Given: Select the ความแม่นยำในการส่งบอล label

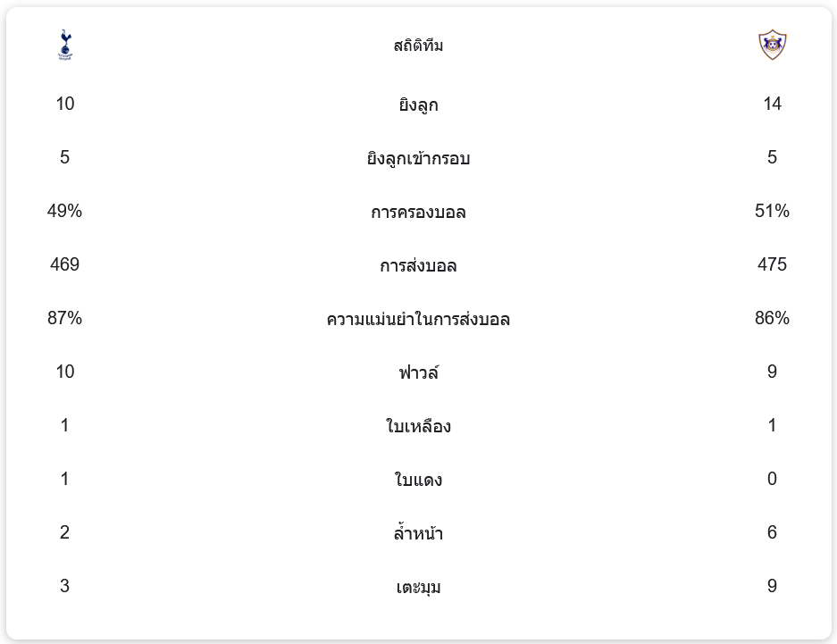Looking at the screenshot, I should point(418,319).
